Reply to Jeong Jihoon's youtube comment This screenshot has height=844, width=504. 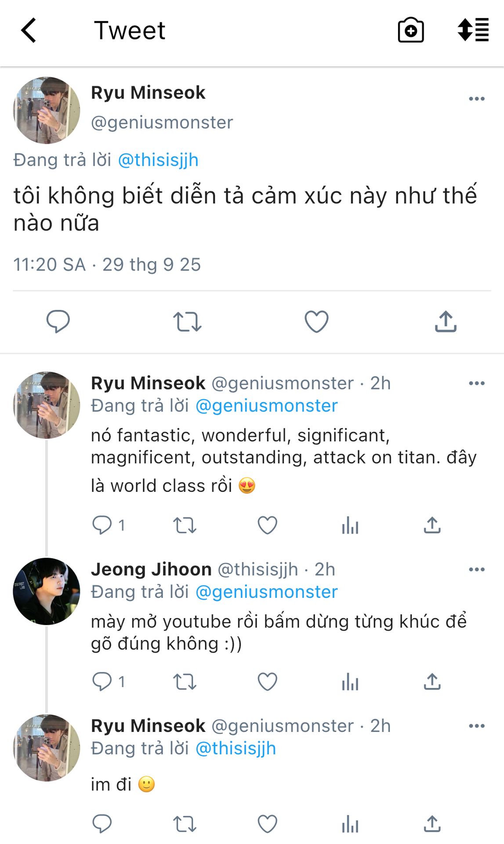coord(102,682)
